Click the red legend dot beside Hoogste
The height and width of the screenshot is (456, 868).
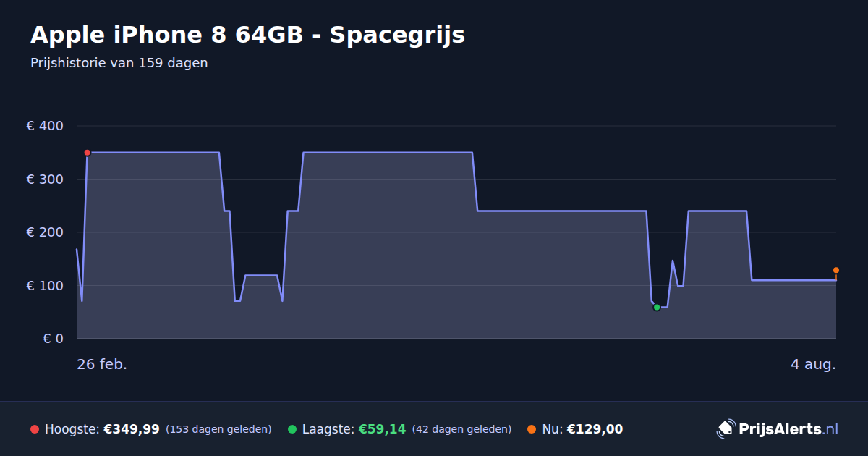35,429
